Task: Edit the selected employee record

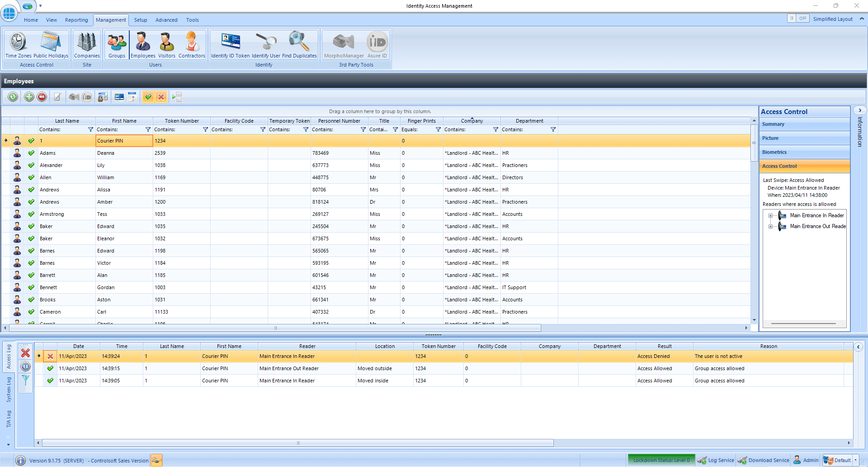Action: point(57,97)
